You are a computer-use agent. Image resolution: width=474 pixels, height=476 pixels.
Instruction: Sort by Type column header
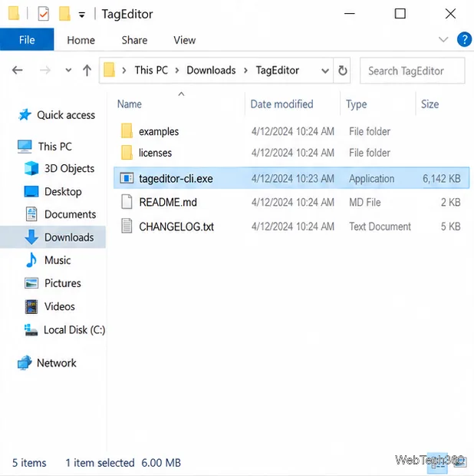357,104
